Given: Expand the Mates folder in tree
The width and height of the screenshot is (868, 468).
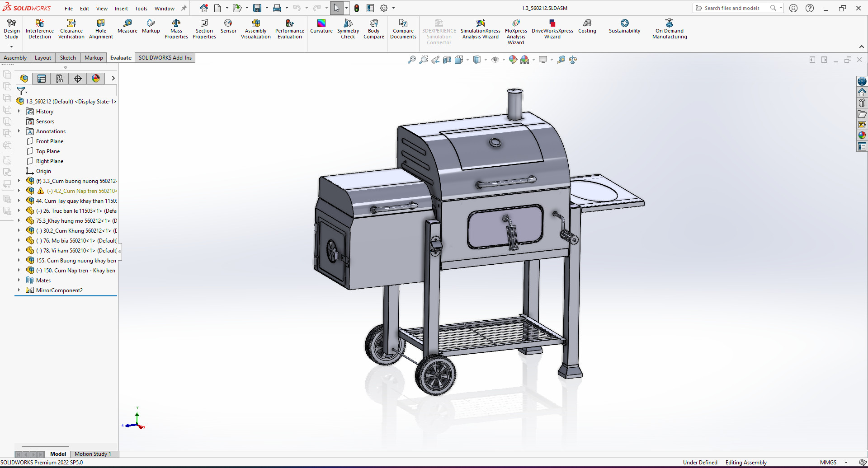Looking at the screenshot, I should click(x=19, y=281).
